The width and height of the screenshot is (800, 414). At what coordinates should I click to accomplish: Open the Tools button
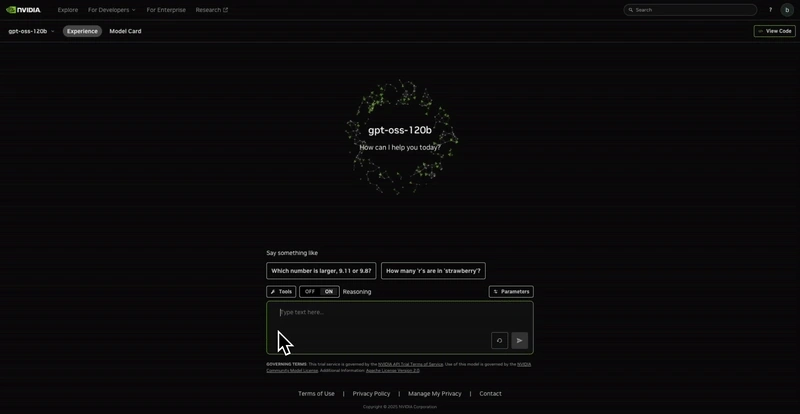coord(281,291)
